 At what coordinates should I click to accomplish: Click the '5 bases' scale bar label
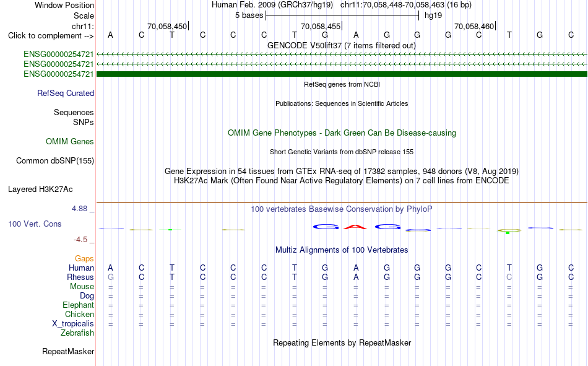(249, 15)
